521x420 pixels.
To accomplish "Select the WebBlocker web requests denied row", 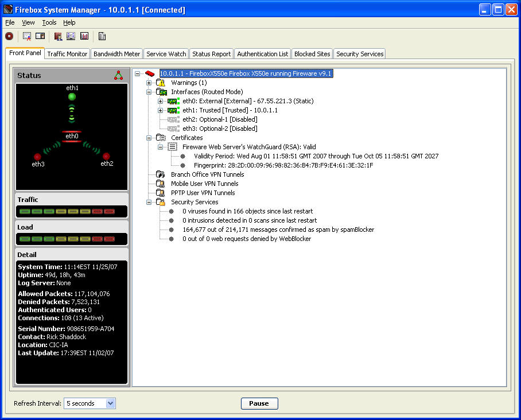I will pyautogui.click(x=247, y=239).
